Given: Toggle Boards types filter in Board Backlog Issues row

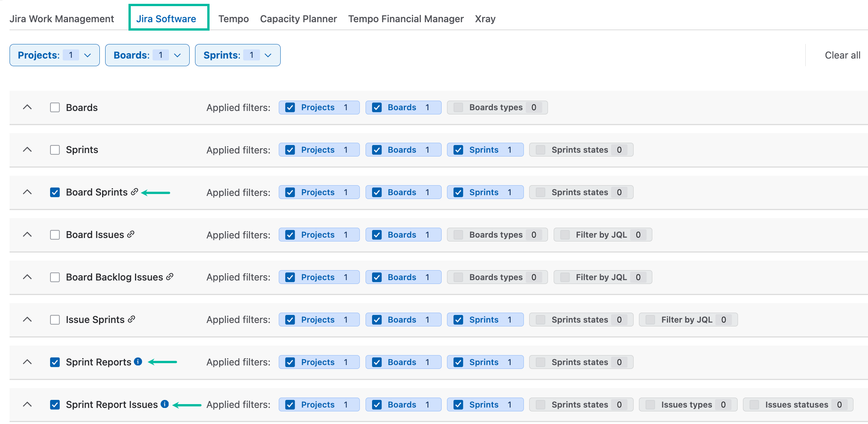Looking at the screenshot, I should (497, 277).
